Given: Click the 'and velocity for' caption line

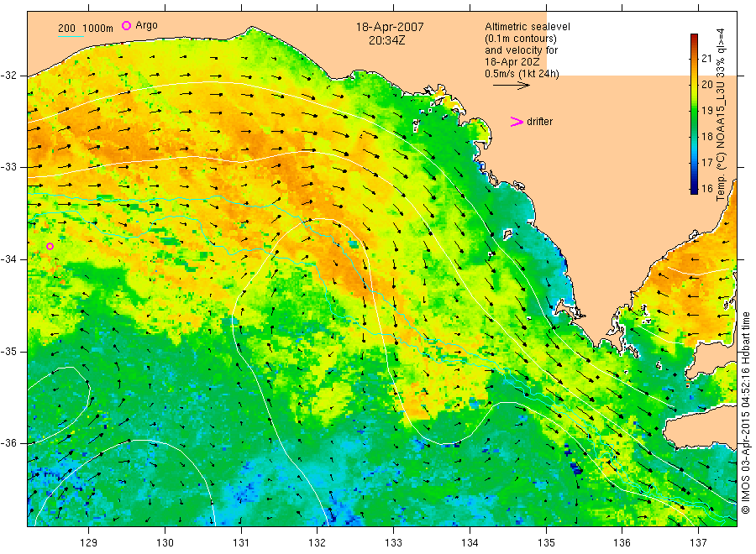Looking at the screenshot, I should point(521,50).
